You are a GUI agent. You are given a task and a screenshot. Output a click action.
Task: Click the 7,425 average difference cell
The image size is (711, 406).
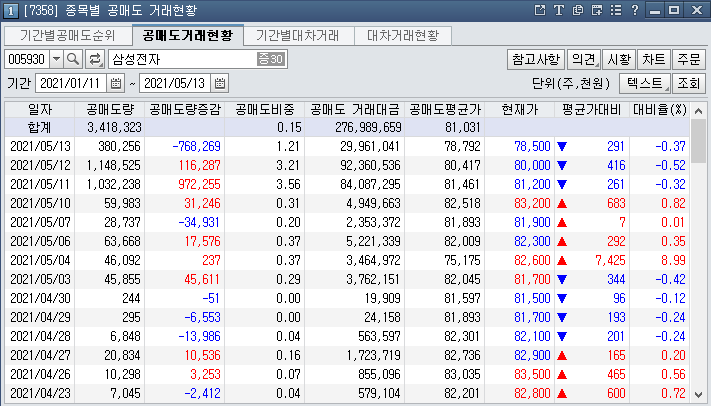(592, 260)
